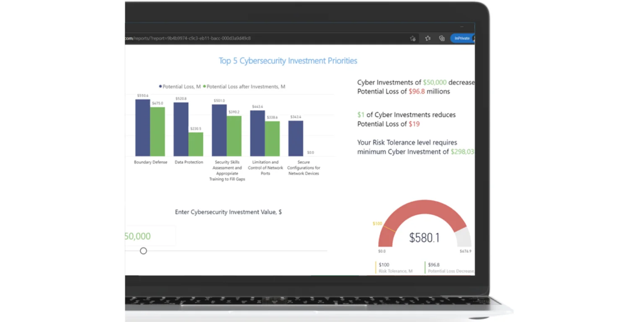Select the blue Secure Configurations bar

tap(296, 138)
